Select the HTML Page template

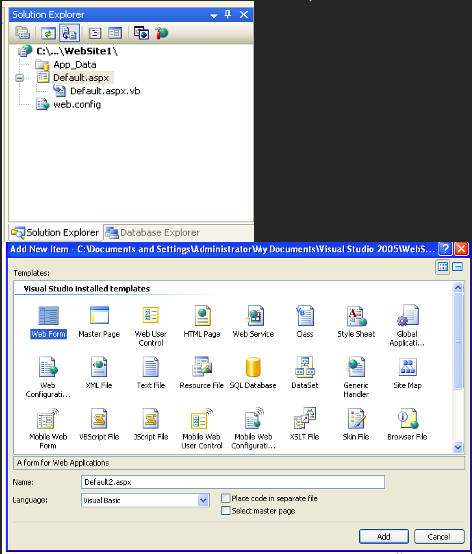pos(202,322)
